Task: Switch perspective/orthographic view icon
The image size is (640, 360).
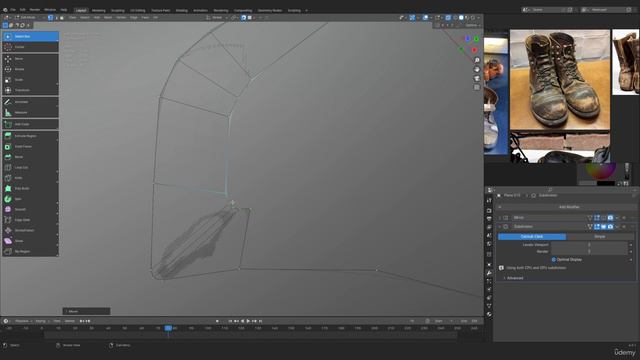Action: click(x=477, y=87)
